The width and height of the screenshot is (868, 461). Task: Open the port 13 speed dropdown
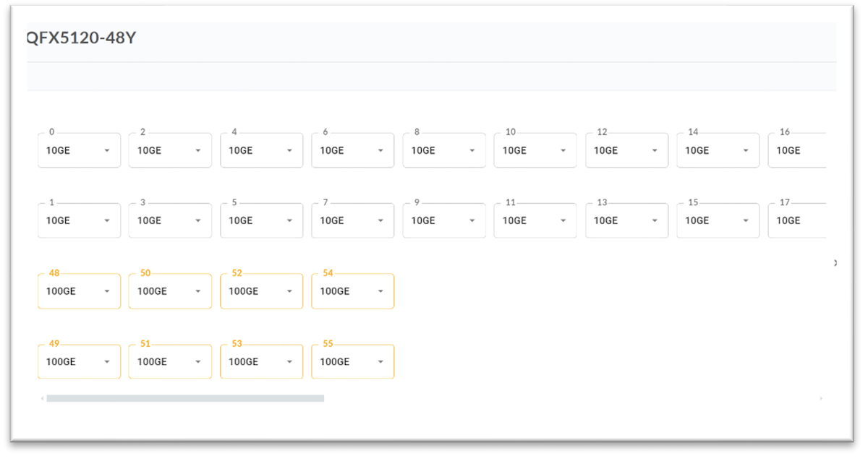click(x=627, y=220)
